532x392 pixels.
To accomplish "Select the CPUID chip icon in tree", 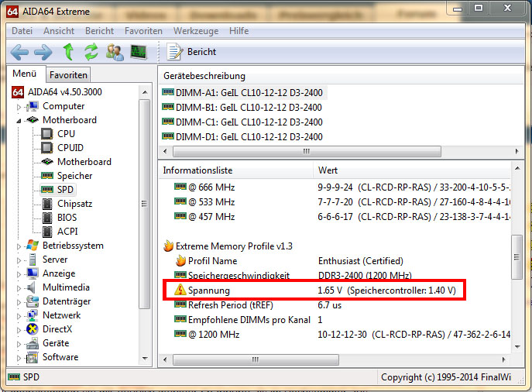I will coord(46,148).
